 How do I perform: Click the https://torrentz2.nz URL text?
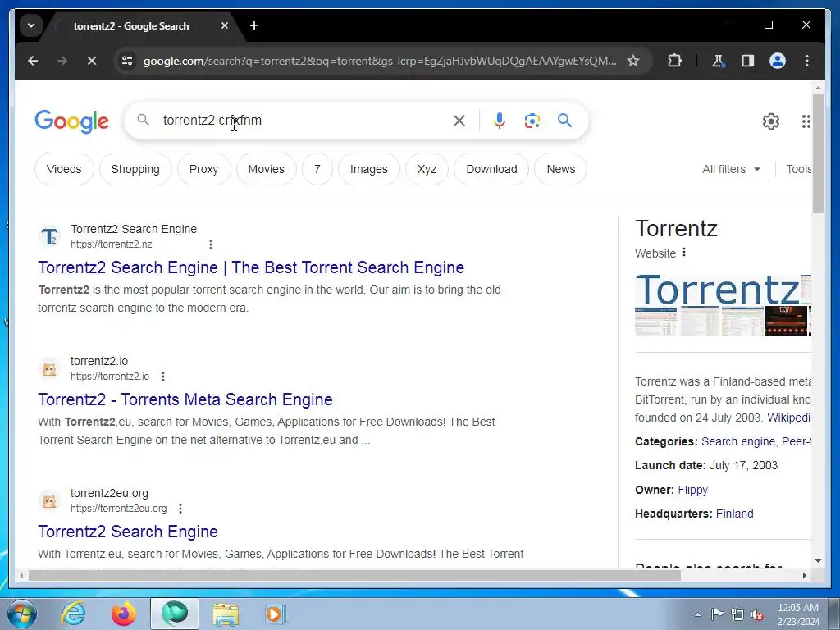(x=112, y=244)
